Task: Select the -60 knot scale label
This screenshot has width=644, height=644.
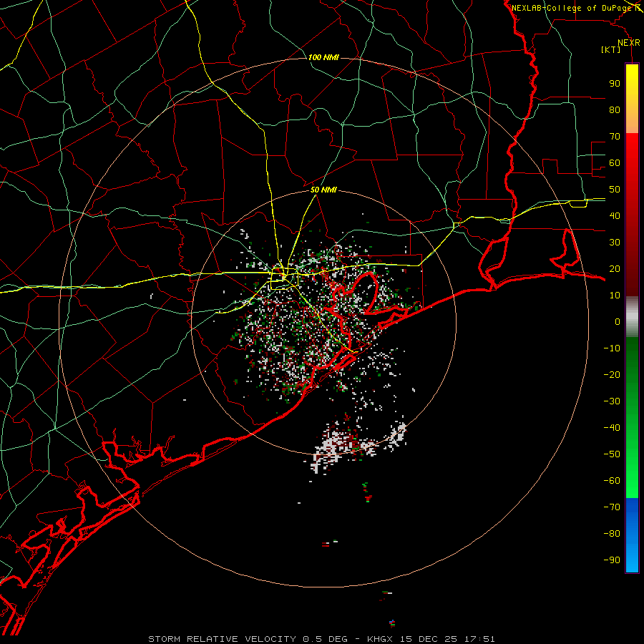Action: point(612,481)
